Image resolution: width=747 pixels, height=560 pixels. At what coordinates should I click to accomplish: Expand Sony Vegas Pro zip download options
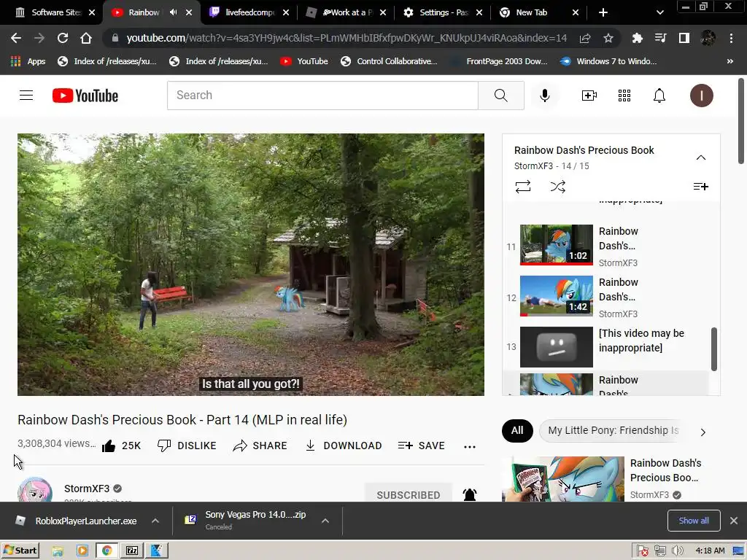[325, 521]
